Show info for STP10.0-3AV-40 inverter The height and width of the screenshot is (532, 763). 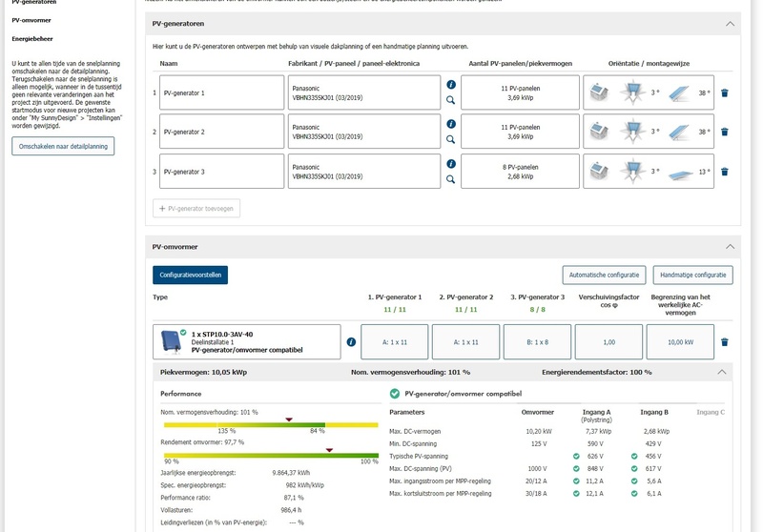click(351, 342)
